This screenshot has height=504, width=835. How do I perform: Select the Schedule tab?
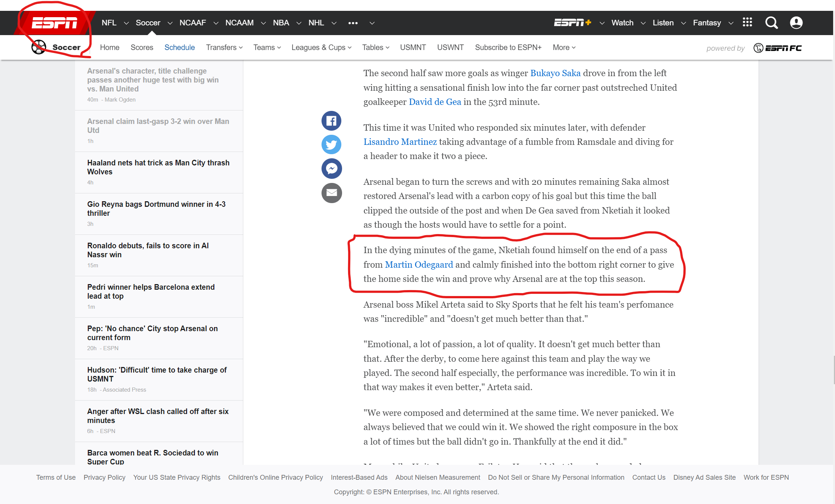coord(180,47)
